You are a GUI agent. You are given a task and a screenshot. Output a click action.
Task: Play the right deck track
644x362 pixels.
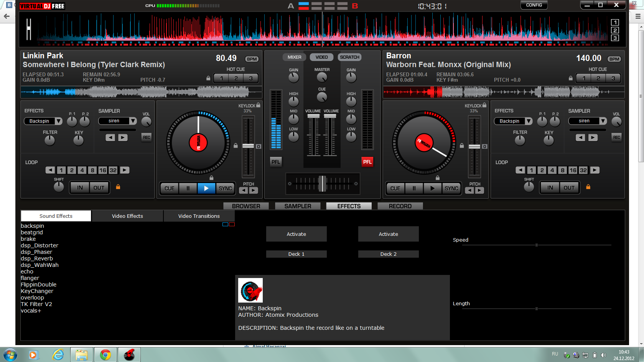(432, 188)
